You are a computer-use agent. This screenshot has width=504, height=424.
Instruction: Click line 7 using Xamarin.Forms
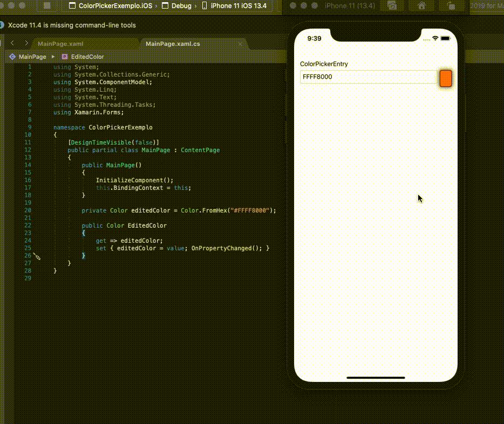coord(88,112)
